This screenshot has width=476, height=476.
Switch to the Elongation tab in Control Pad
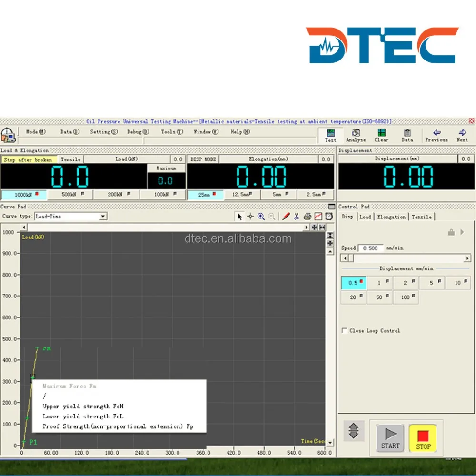pyautogui.click(x=391, y=217)
